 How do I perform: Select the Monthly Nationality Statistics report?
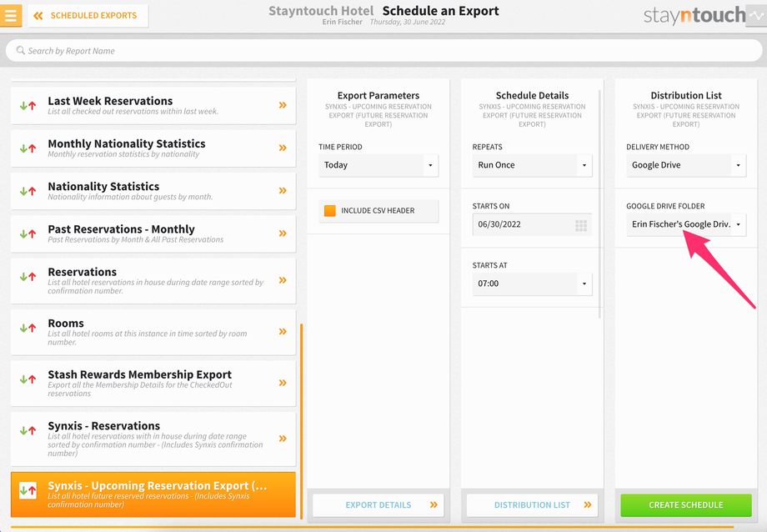(x=153, y=148)
